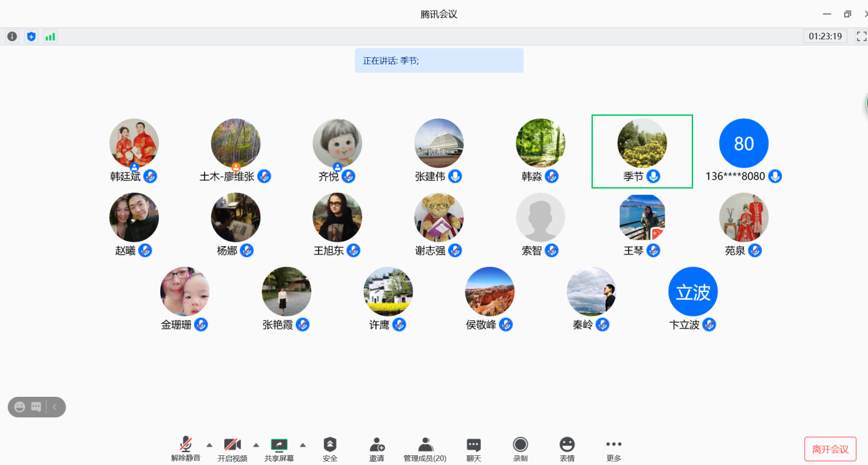
Task: Click the blue security shield icon
Action: pos(31,37)
